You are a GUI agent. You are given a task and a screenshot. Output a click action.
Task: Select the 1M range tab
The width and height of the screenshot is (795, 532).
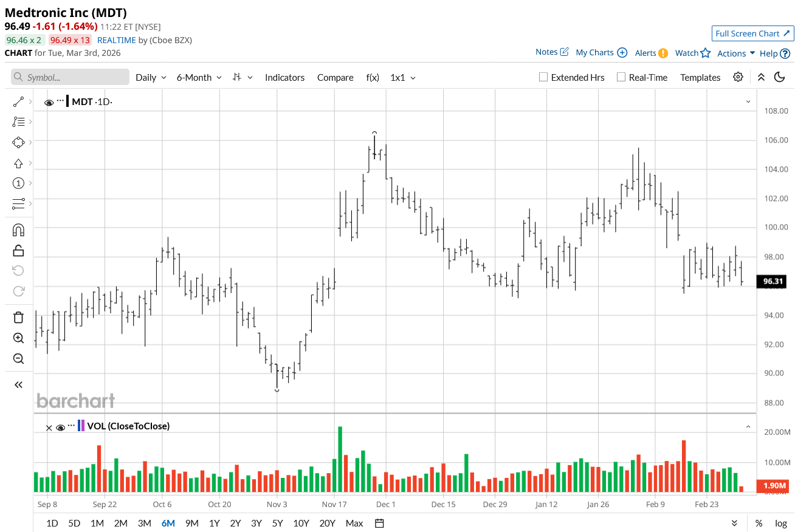tap(97, 523)
